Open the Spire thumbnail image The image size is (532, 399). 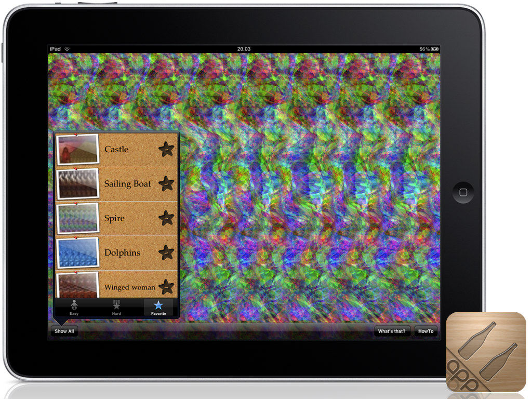78,218
